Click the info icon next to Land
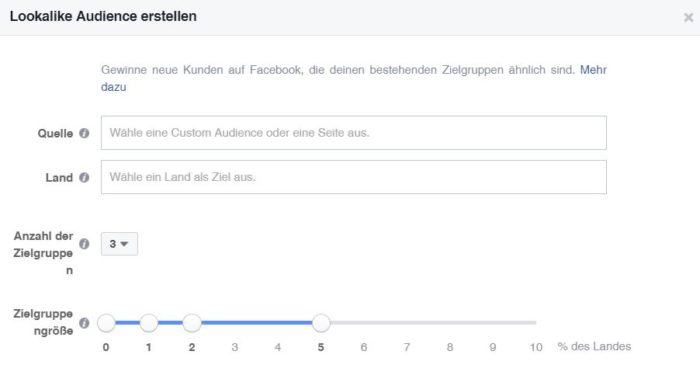Screen dimensions: 700x365 click(84, 177)
